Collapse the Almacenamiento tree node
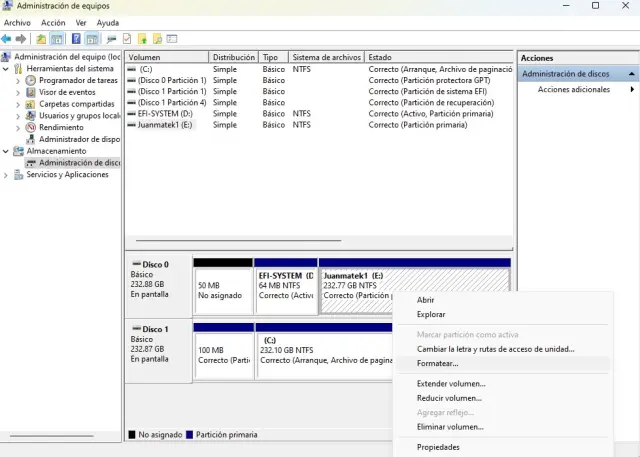The width and height of the screenshot is (640, 457). tap(6, 151)
